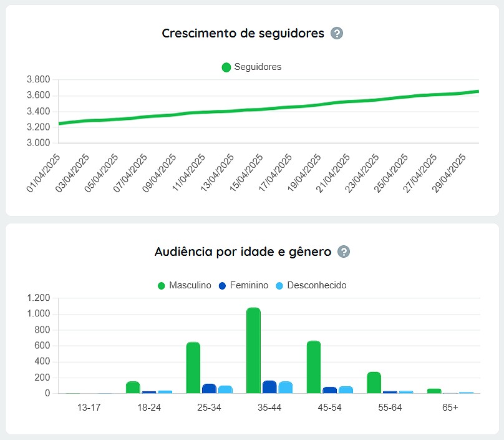Click the 35-44 age group label
Image resolution: width=504 pixels, height=440 pixels.
[269, 408]
